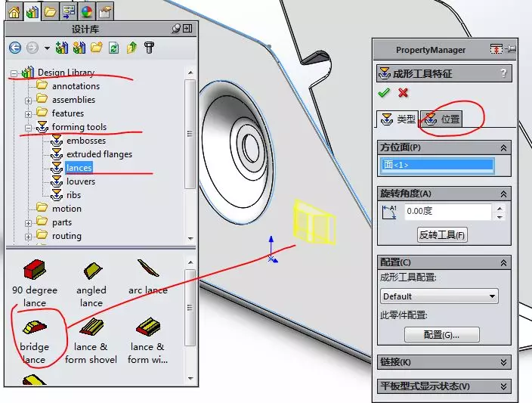Expand the 链接(K) section
Screen dimensions: 532x403
coord(503,362)
